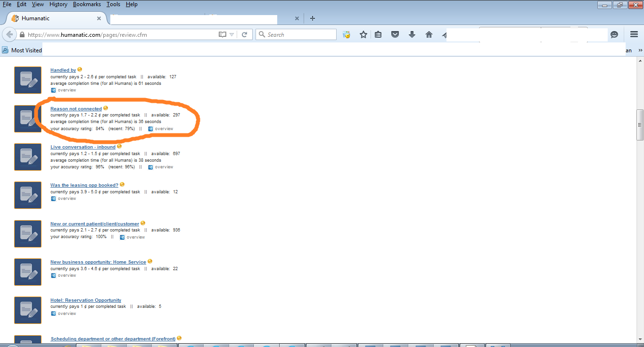Open the View menu

tap(38, 4)
